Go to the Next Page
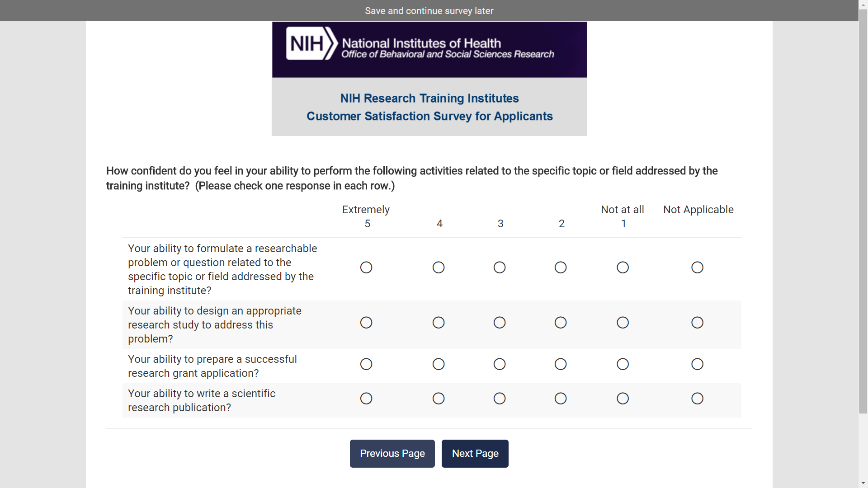The height and width of the screenshot is (488, 868). [475, 454]
